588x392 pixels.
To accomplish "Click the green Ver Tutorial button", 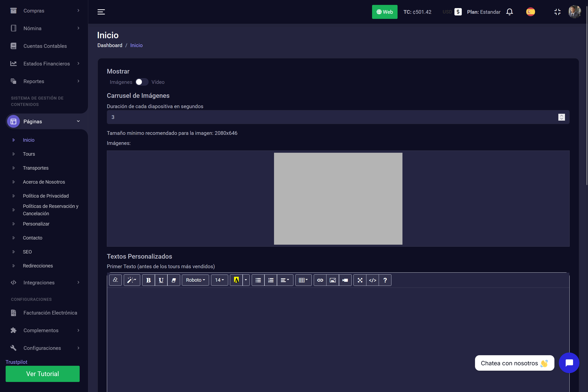I will [42, 374].
